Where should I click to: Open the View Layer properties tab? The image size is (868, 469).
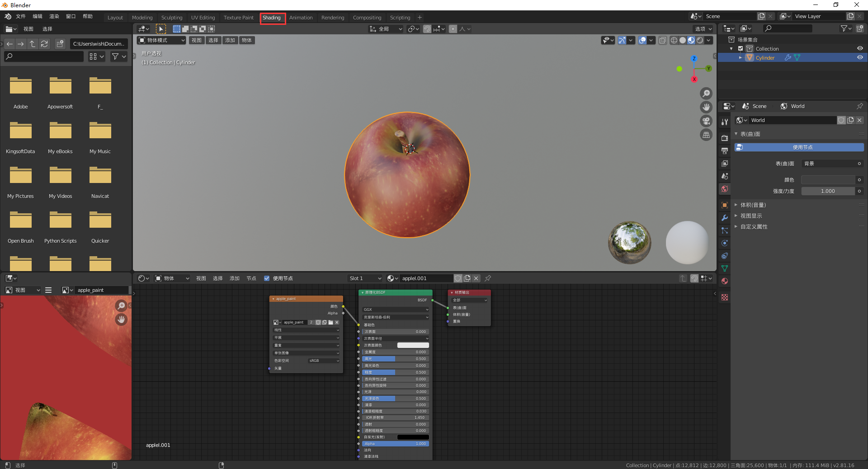tap(725, 163)
